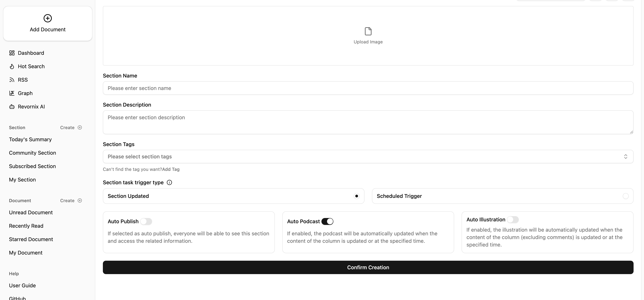This screenshot has width=644, height=300.
Task: Click the Upload Image file icon
Action: tap(368, 31)
